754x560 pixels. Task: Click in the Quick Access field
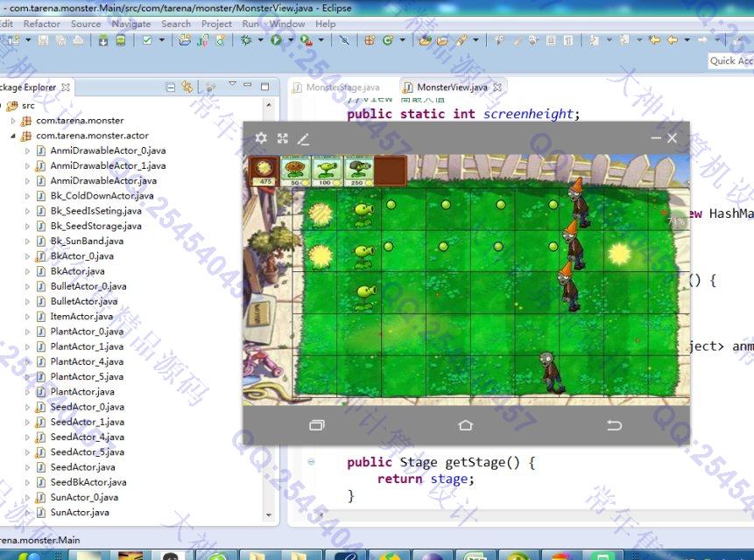click(730, 61)
